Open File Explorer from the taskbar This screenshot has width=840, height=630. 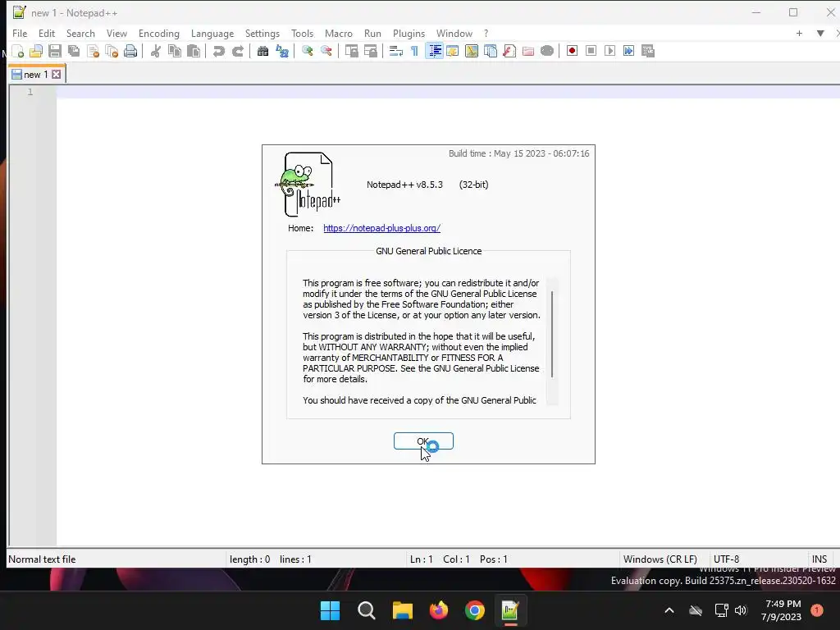point(402,610)
